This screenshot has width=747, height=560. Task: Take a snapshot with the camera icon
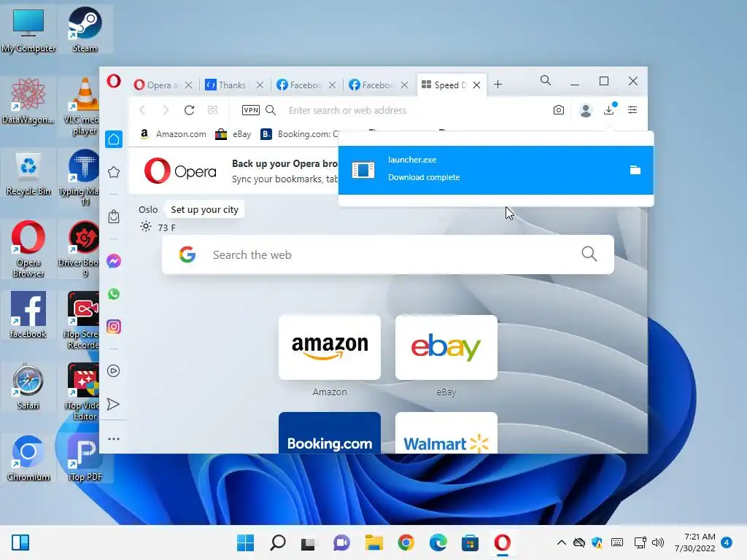[x=559, y=111]
